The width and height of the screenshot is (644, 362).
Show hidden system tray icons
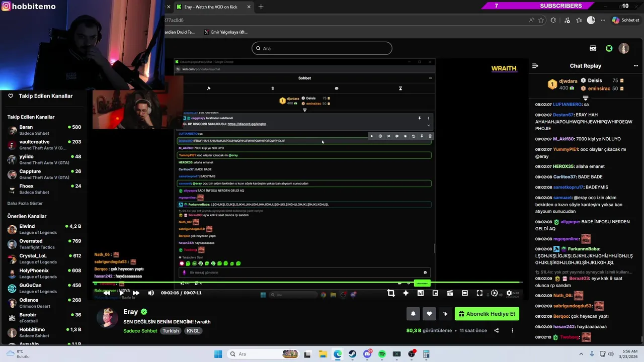point(581,354)
